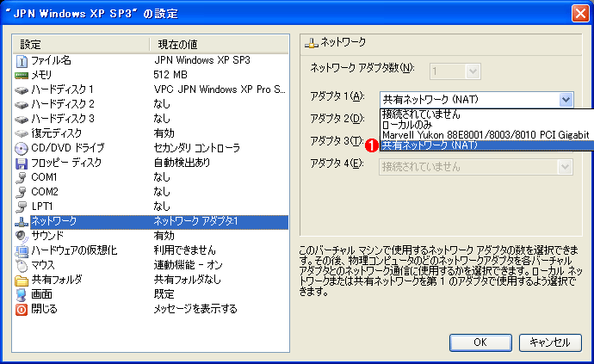Viewport: 594px width, 364px height.
Task: Click the network icon in the ネットワーク panel header
Action: [x=312, y=43]
